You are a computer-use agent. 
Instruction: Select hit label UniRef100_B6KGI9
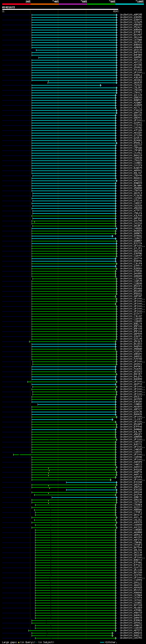coord(131,156)
